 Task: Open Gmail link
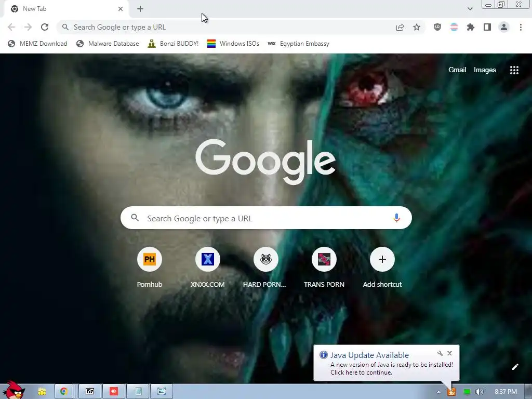tap(457, 70)
